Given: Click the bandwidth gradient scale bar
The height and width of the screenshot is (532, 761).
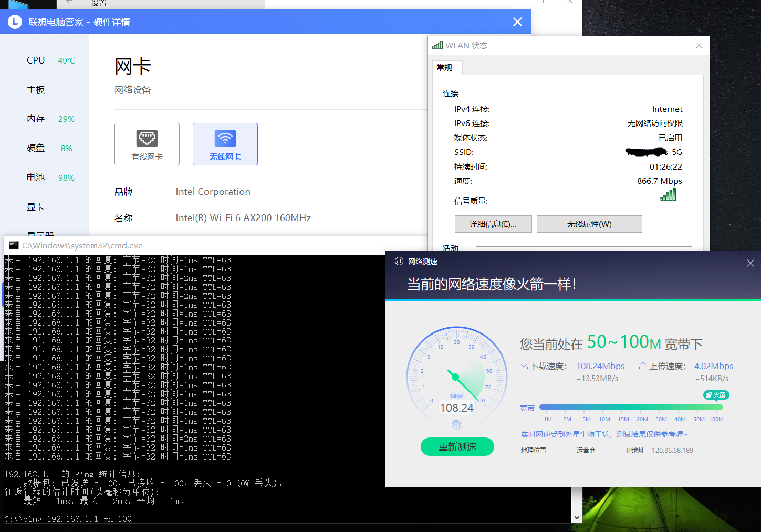Looking at the screenshot, I should point(631,407).
